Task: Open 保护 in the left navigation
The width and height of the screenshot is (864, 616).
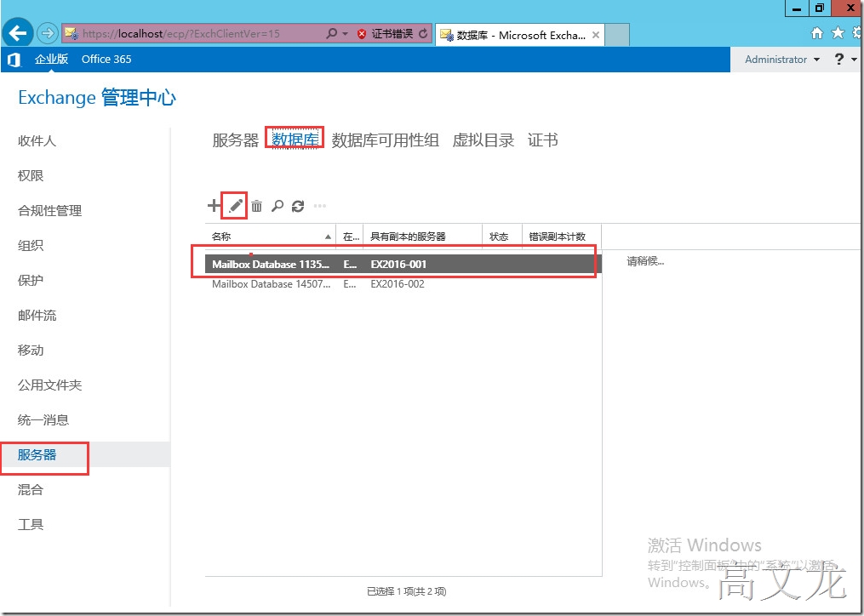Action: tap(31, 281)
